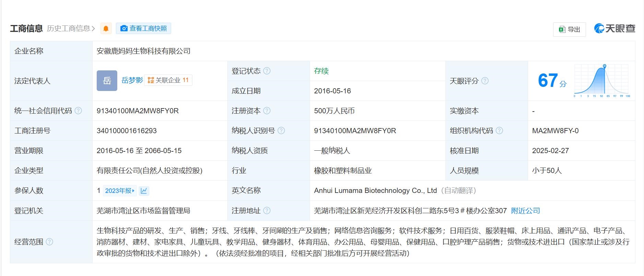Open the insured count trend chart icon

pos(144,191)
